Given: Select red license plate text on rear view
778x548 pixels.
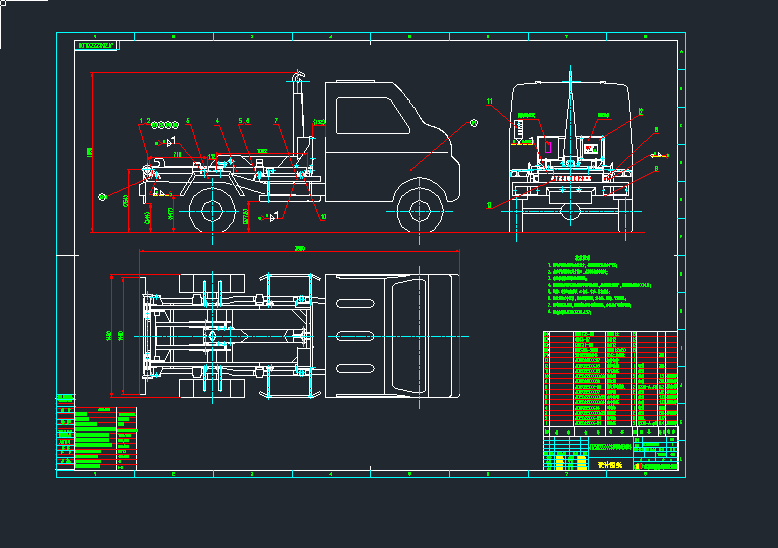Looking at the screenshot, I should pyautogui.click(x=570, y=178).
